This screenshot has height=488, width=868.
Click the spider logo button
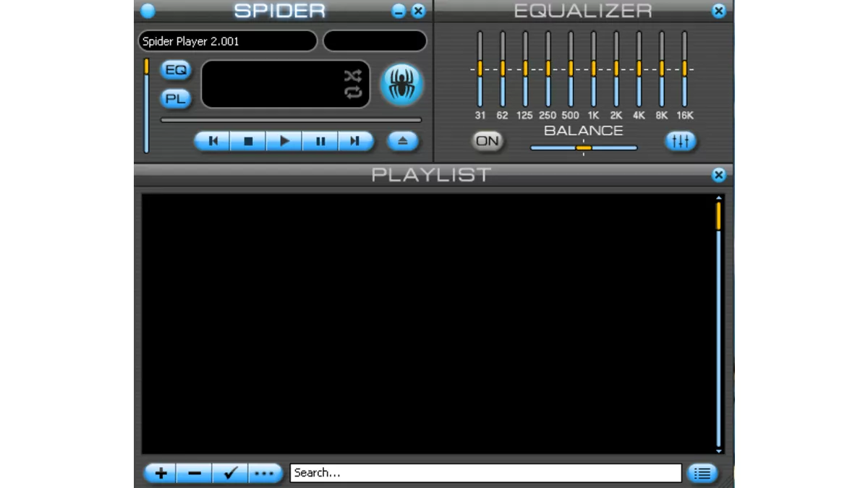point(402,84)
